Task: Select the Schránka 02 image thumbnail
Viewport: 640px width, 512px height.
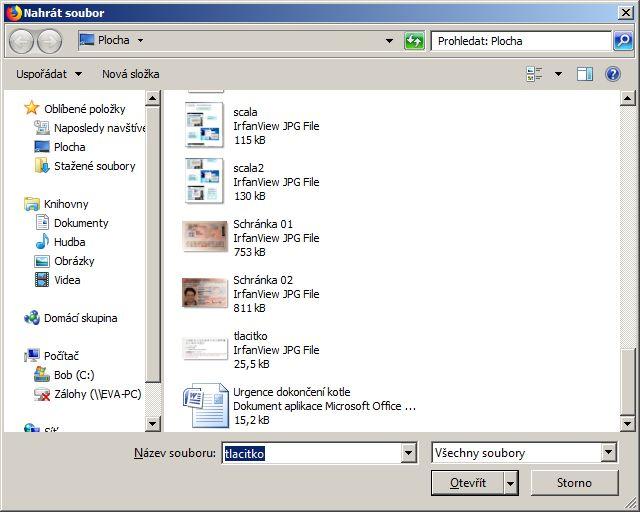Action: tap(205, 293)
